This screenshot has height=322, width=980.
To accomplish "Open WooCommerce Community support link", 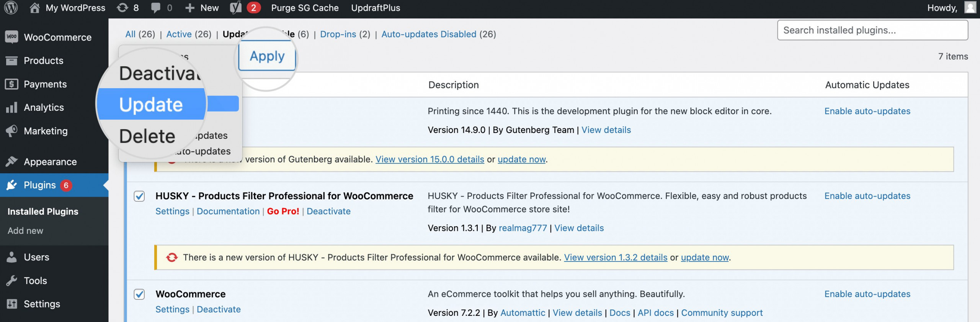I will pos(722,313).
